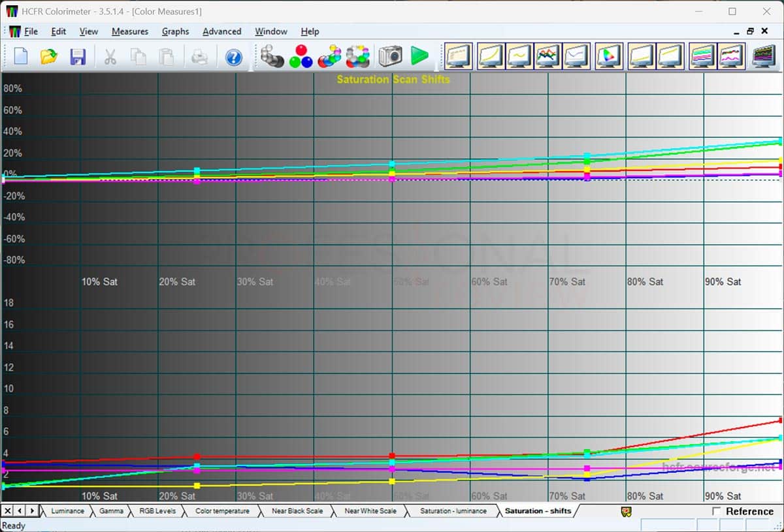Click the clipboard Paste icon

pyautogui.click(x=167, y=57)
